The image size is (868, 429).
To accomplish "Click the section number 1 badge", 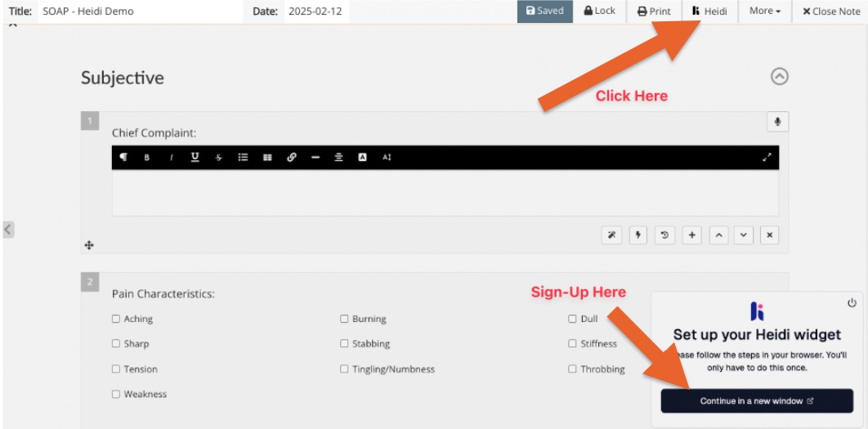I will pyautogui.click(x=90, y=121).
